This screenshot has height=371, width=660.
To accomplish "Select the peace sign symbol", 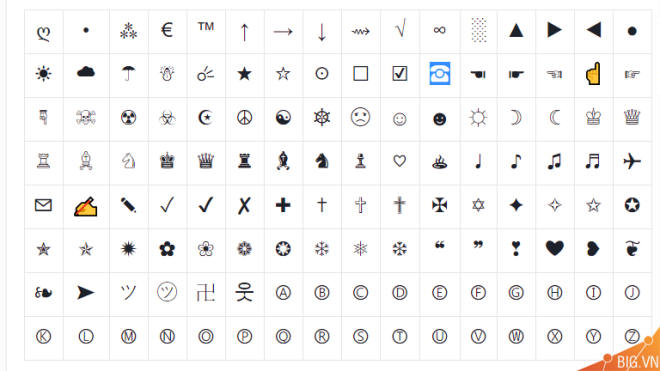I will [244, 117].
